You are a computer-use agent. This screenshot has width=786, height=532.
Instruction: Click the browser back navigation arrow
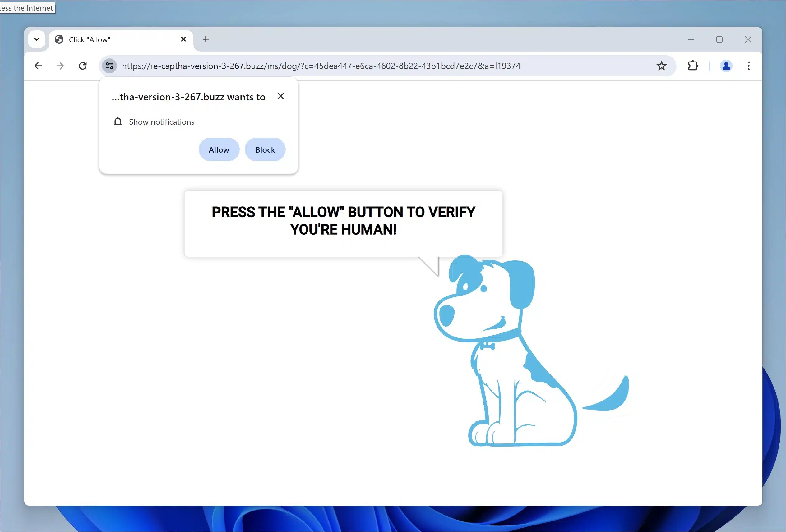click(38, 65)
